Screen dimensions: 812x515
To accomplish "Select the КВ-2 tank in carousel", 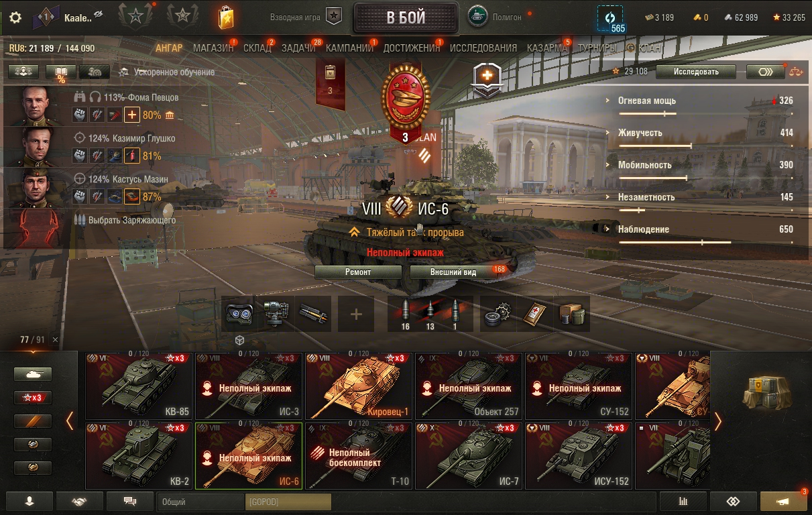I will click(139, 455).
